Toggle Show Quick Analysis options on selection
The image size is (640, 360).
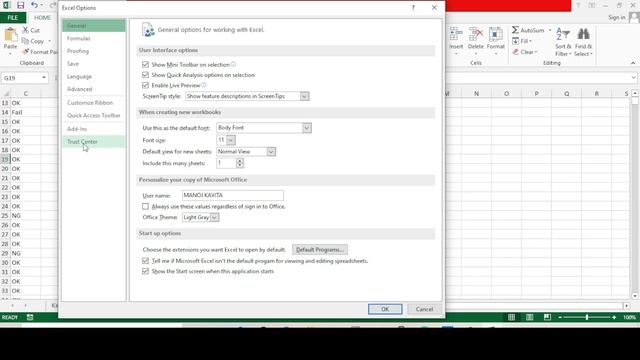(145, 75)
